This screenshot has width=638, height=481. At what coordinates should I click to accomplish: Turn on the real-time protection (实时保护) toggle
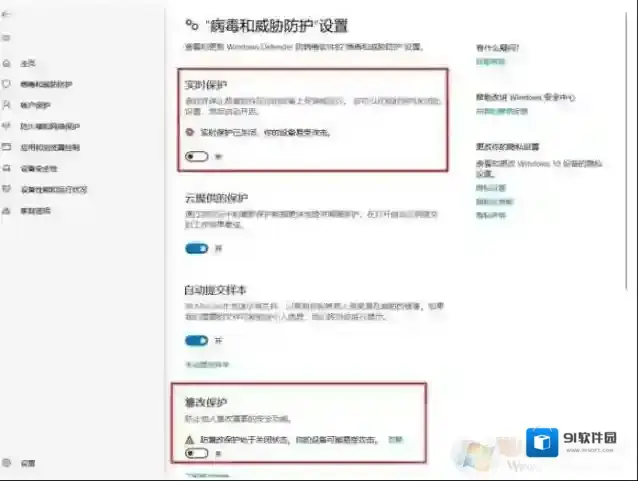[196, 156]
